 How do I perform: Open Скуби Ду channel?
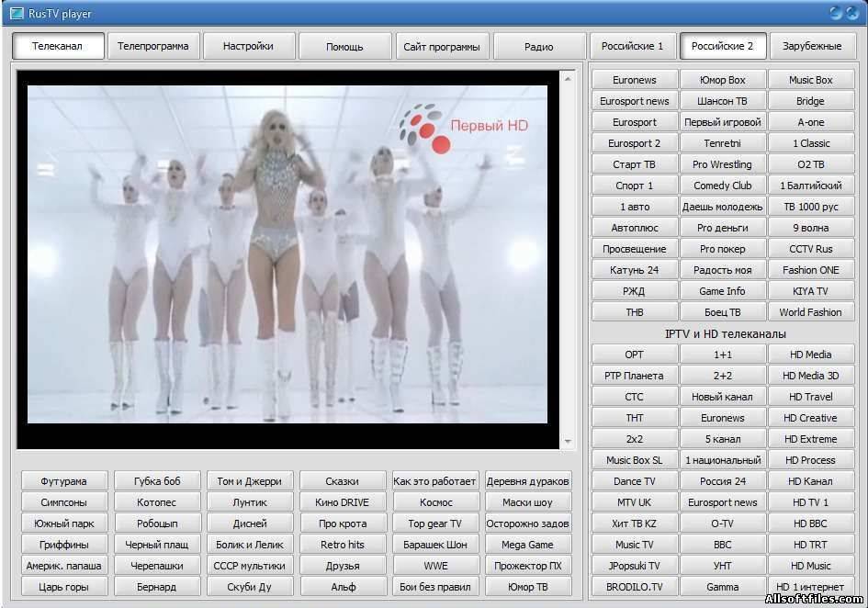(249, 586)
